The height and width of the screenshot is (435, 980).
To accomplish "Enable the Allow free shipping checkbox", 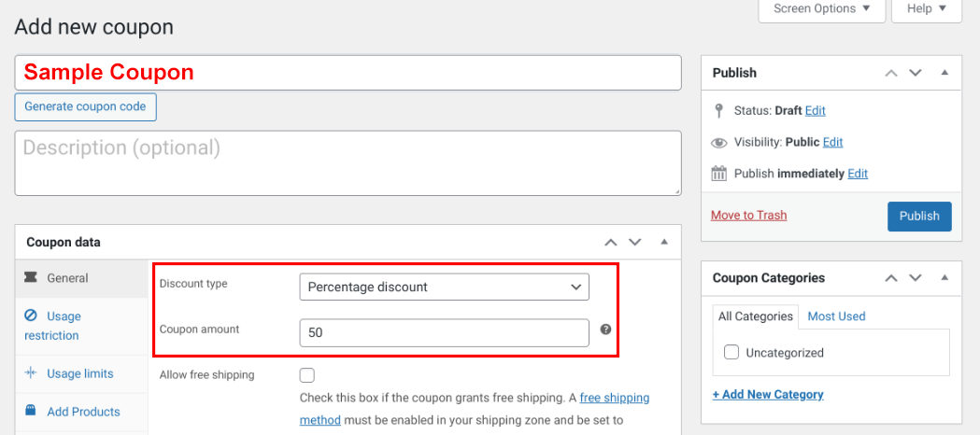I will point(306,375).
